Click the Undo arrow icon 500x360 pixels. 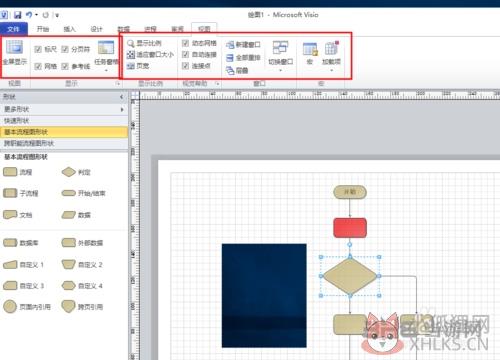[x=29, y=15]
